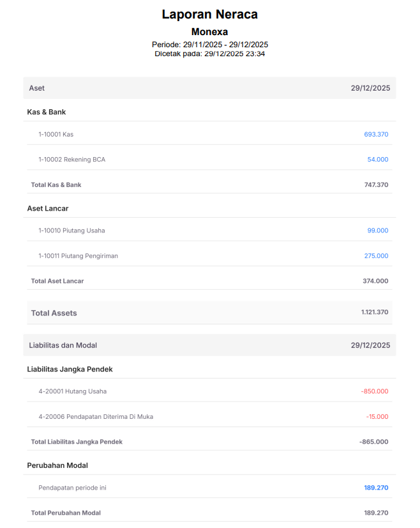This screenshot has width=420, height=528.
Task: Select the Kas & Bank group heading
Action: click(47, 112)
